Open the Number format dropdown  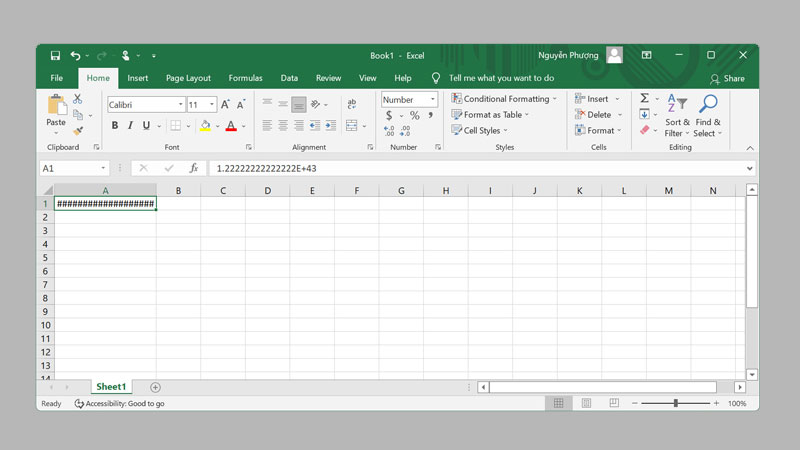click(432, 99)
